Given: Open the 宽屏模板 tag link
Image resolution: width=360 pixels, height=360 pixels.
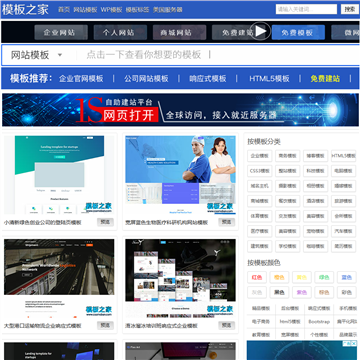Looking at the screenshot, I should pyautogui.click(x=290, y=335).
